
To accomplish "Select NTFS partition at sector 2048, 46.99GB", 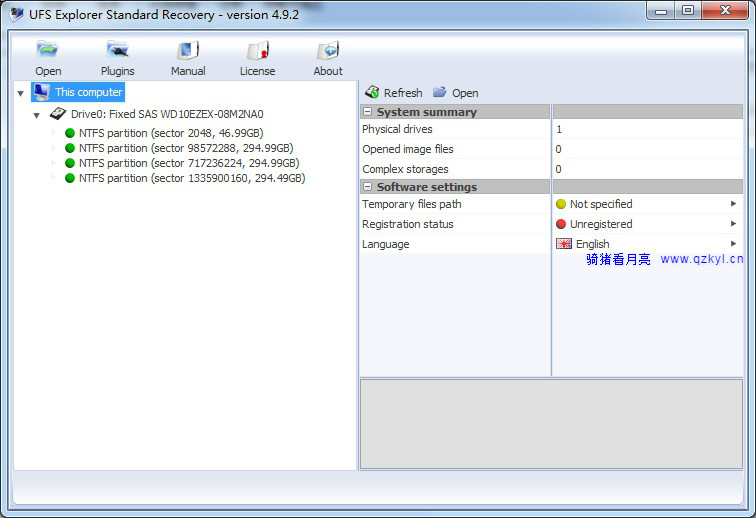I will click(x=171, y=133).
